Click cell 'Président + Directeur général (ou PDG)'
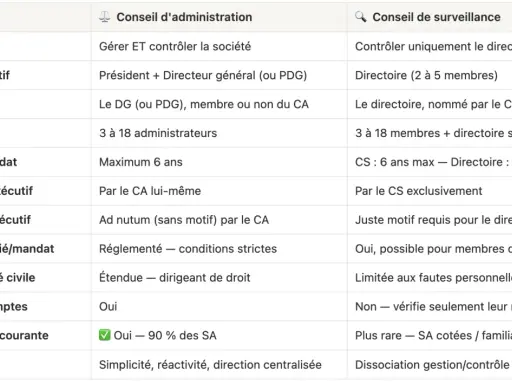The height and width of the screenshot is (384, 512). (220, 75)
